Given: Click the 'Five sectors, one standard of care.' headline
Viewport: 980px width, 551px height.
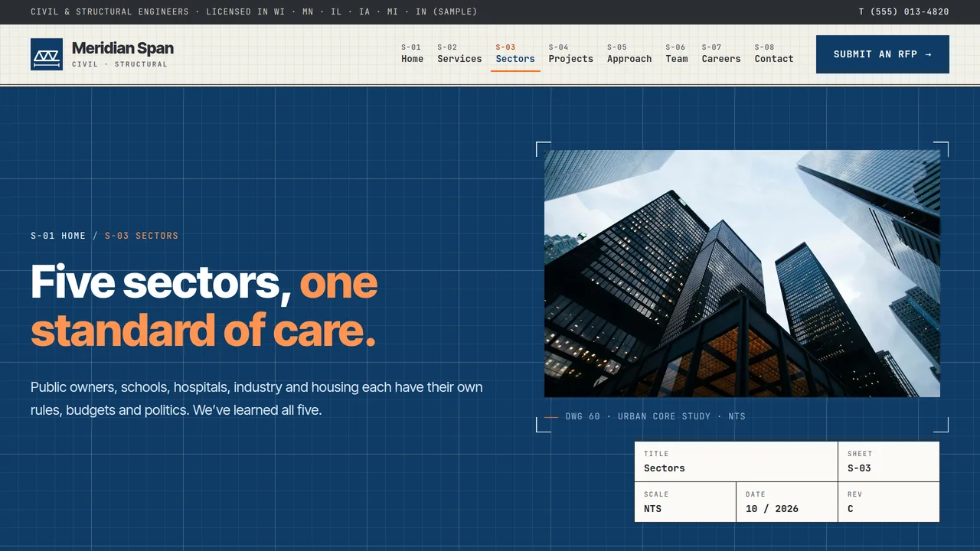Looking at the screenshot, I should pyautogui.click(x=204, y=306).
